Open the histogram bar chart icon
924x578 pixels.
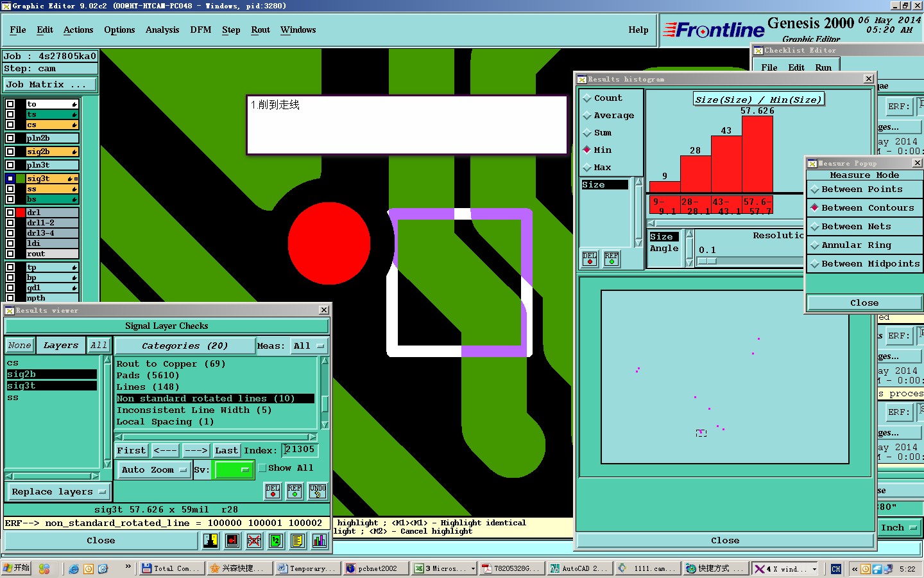[319, 541]
